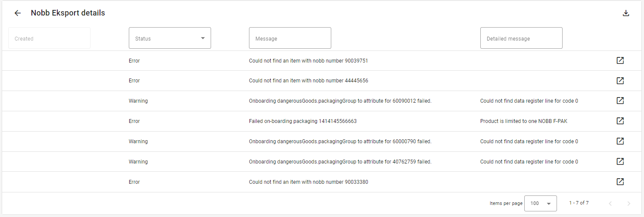Open details of warning for 60000790

620,141
